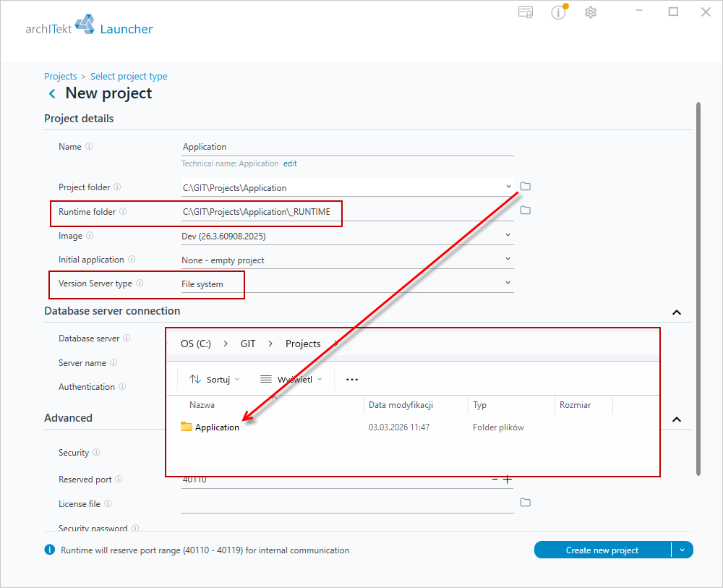Open Launcher settings gear
Screen dimensions: 723x588
[591, 12]
